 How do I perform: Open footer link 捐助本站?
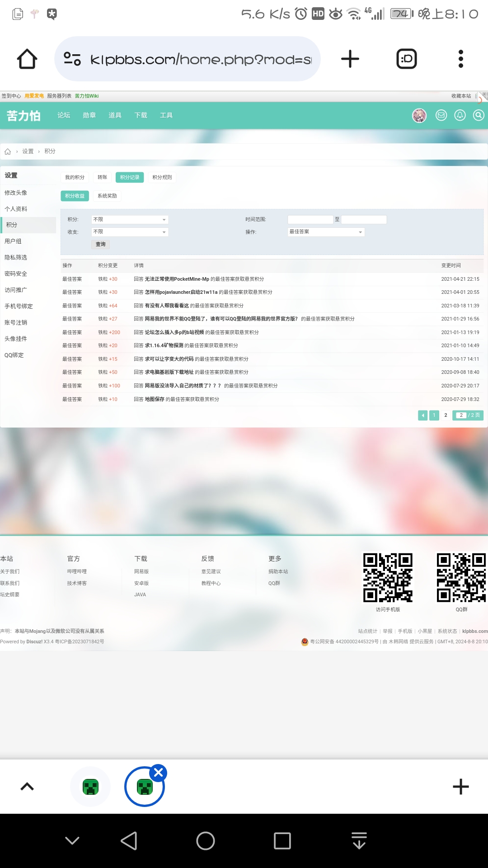278,571
